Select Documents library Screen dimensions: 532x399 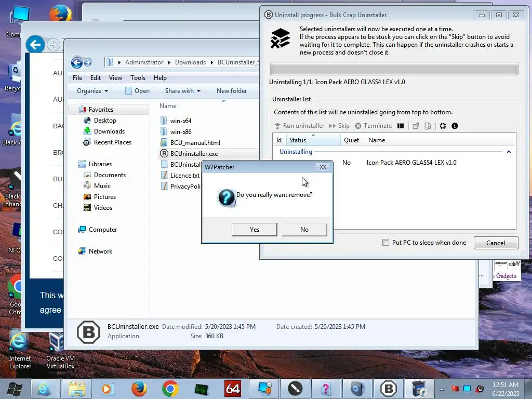(109, 175)
